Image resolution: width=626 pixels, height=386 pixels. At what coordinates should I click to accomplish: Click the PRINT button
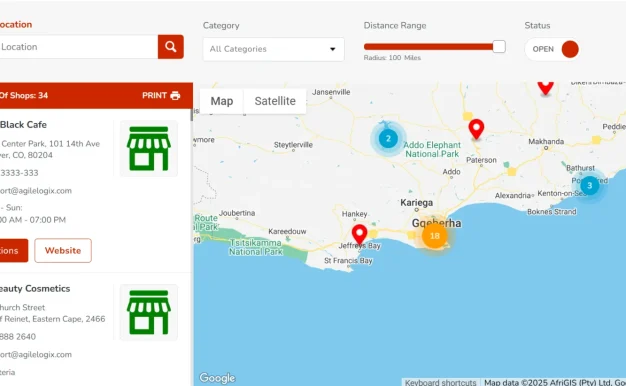tap(161, 95)
